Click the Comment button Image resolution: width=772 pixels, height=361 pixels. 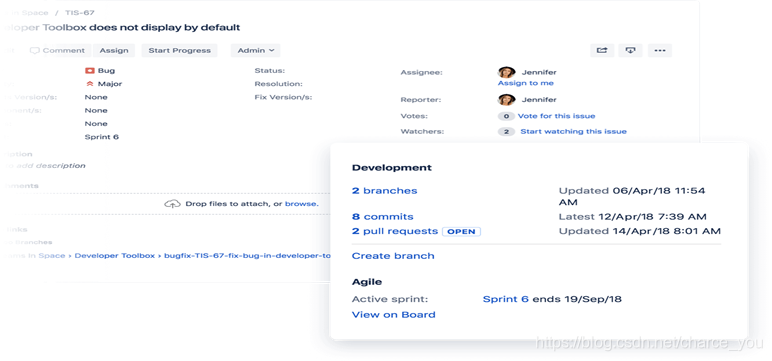click(58, 50)
